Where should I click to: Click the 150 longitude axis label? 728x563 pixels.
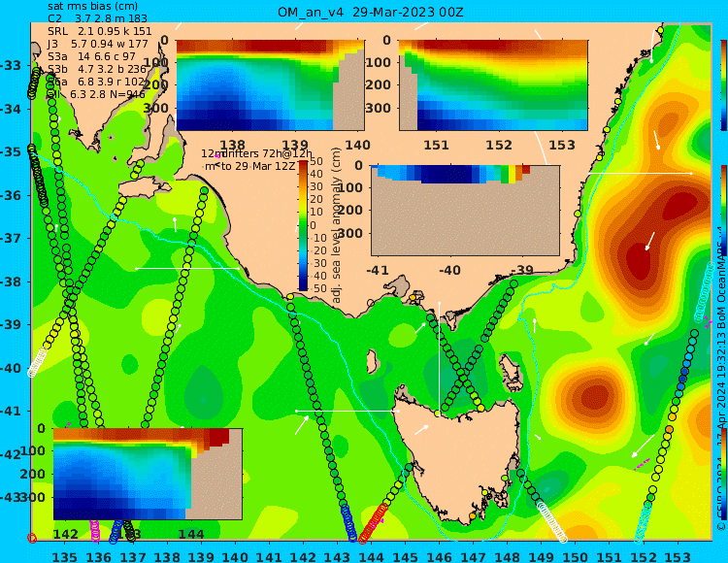(576, 556)
